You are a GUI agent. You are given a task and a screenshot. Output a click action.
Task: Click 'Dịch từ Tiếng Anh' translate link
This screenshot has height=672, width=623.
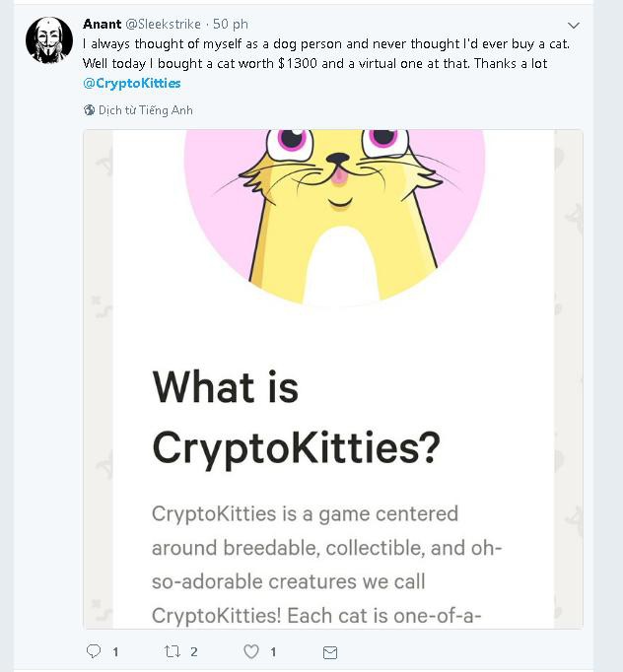146,110
